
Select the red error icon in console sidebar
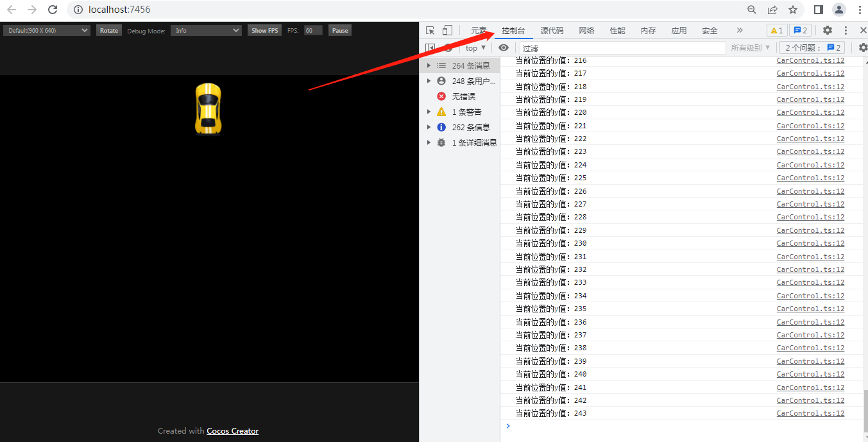point(441,96)
